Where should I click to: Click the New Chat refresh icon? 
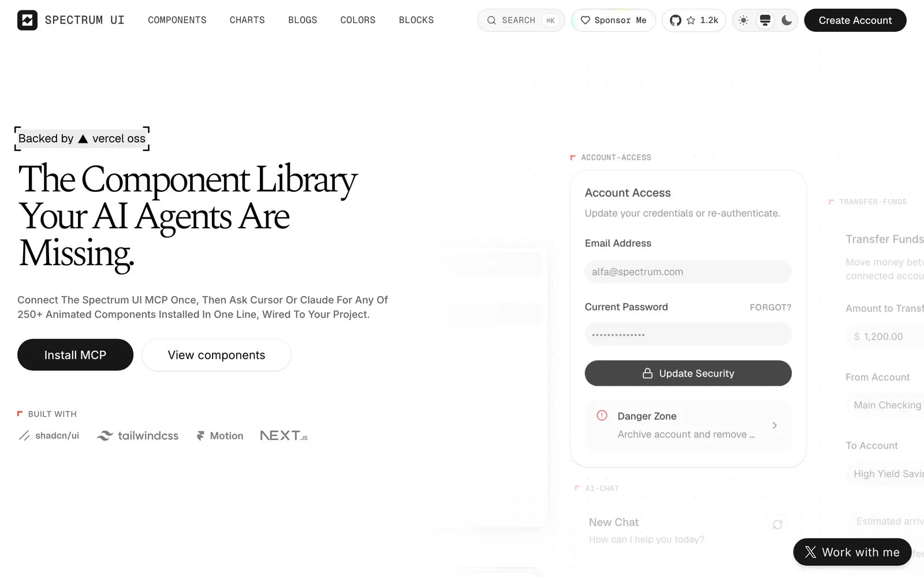777,525
